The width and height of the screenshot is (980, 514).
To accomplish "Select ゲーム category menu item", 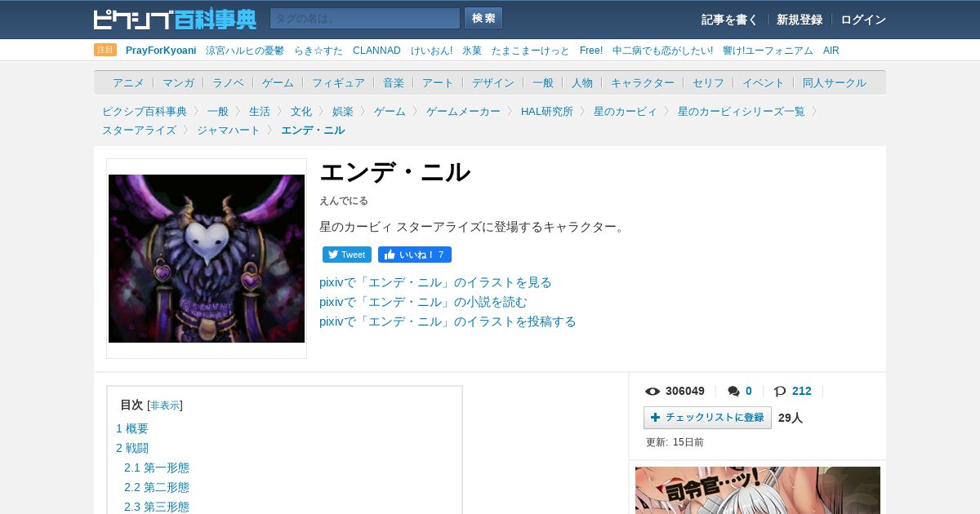I will click(x=278, y=82).
